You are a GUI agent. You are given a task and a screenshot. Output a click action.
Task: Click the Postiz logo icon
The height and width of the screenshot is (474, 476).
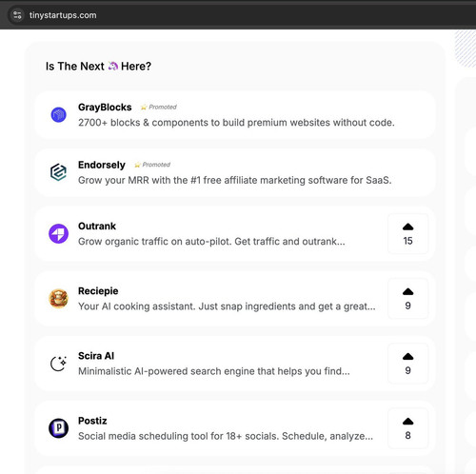pos(58,428)
